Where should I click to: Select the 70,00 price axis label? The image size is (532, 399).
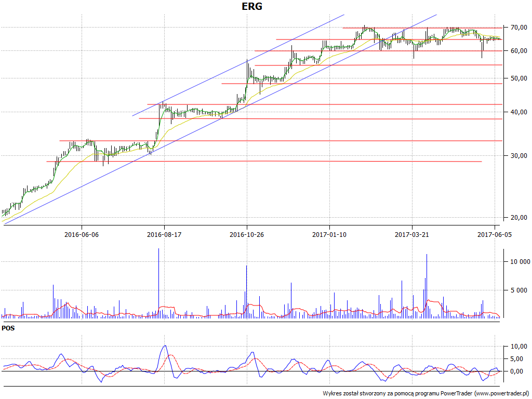click(519, 27)
